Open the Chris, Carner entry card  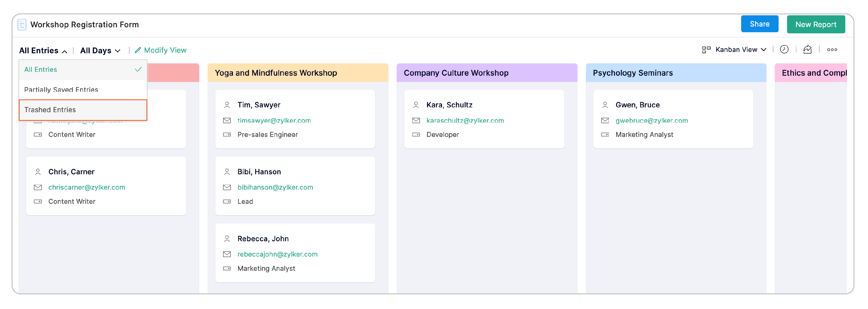point(106,186)
